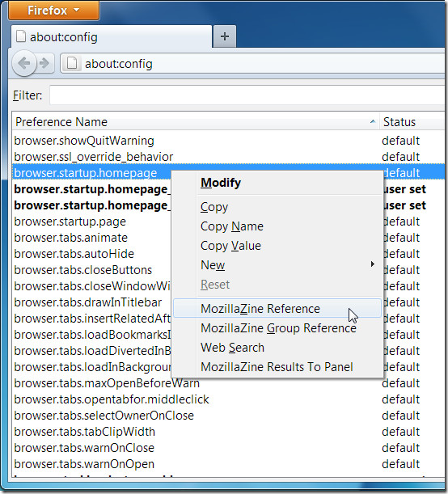Click page icon in the address bar
The height and width of the screenshot is (494, 448).
coord(72,64)
